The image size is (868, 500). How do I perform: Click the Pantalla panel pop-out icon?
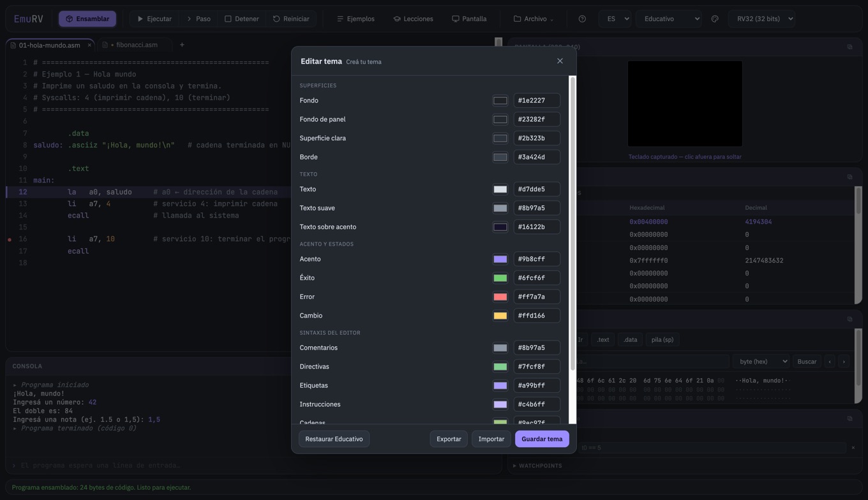(849, 47)
